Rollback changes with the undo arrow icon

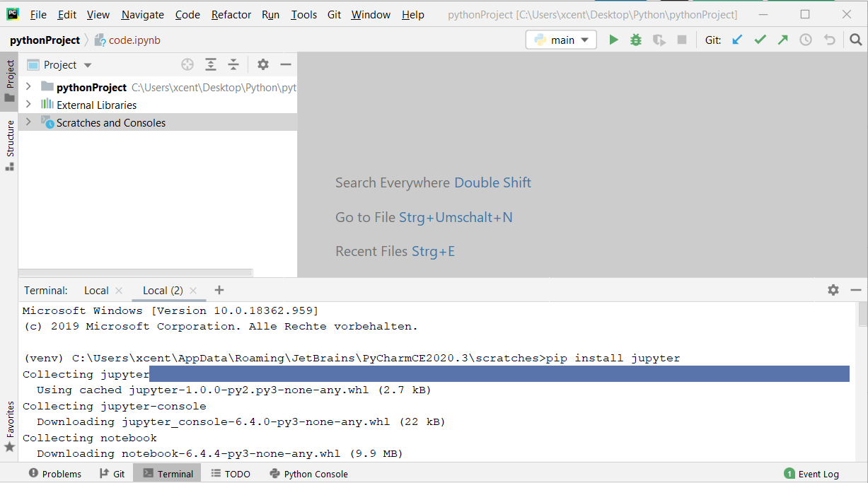pyautogui.click(x=830, y=40)
